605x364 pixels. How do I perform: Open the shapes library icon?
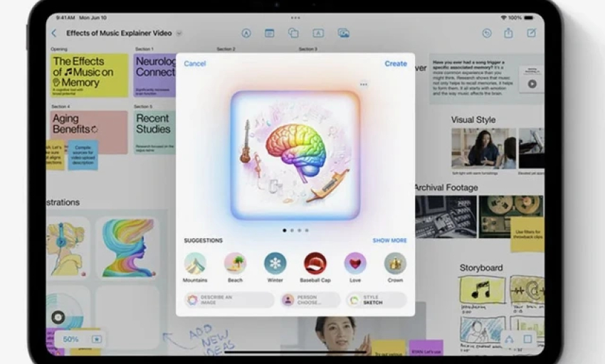point(294,33)
